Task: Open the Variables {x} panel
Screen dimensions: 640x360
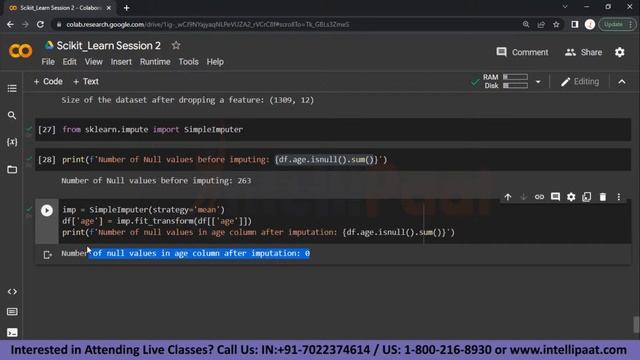Action: (12, 142)
